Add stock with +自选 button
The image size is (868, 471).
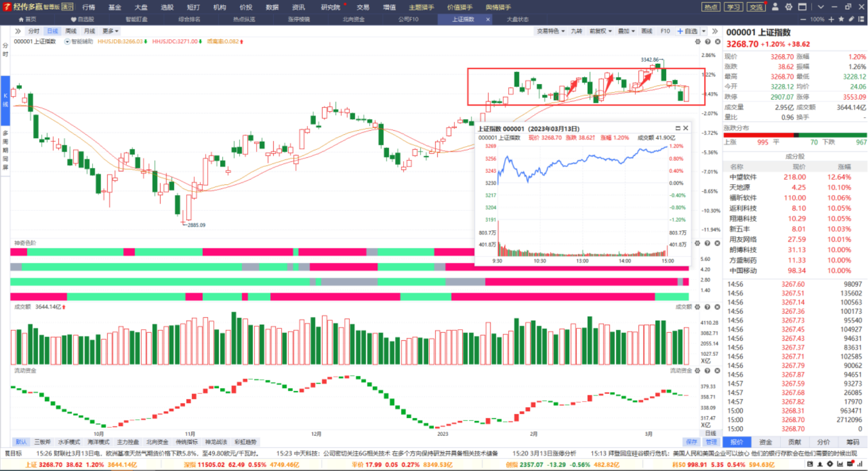click(687, 31)
